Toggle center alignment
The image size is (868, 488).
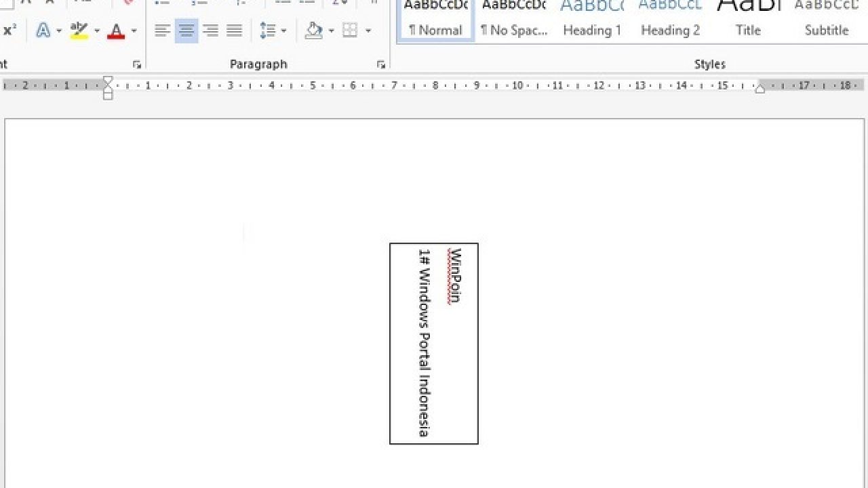coord(186,30)
